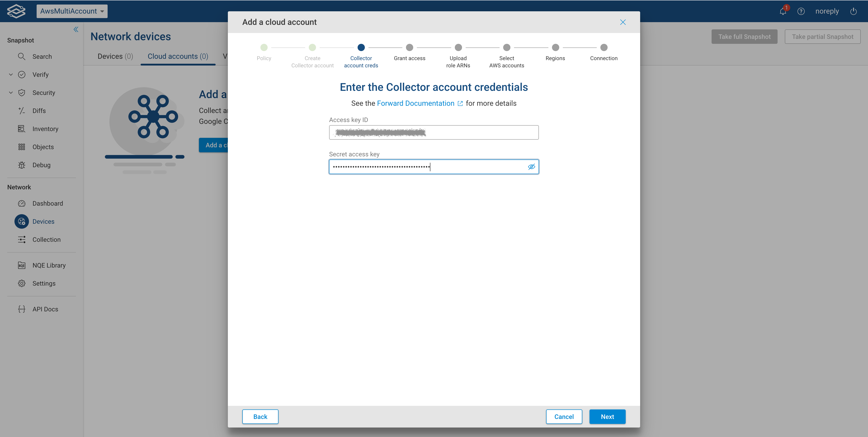This screenshot has width=868, height=437.
Task: Select the Inventory icon
Action: point(21,129)
